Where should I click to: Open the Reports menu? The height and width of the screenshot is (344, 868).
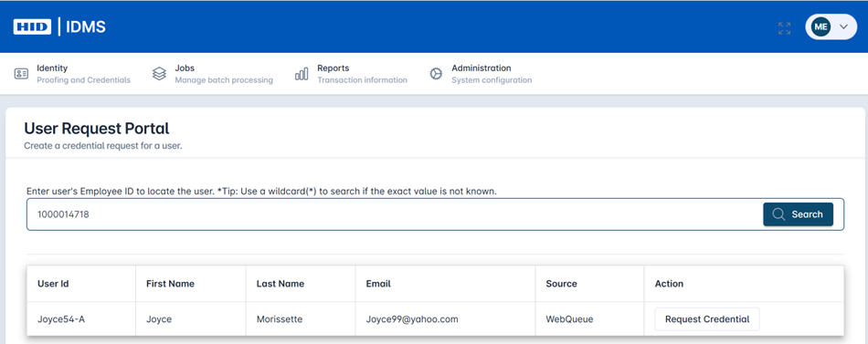(x=351, y=74)
